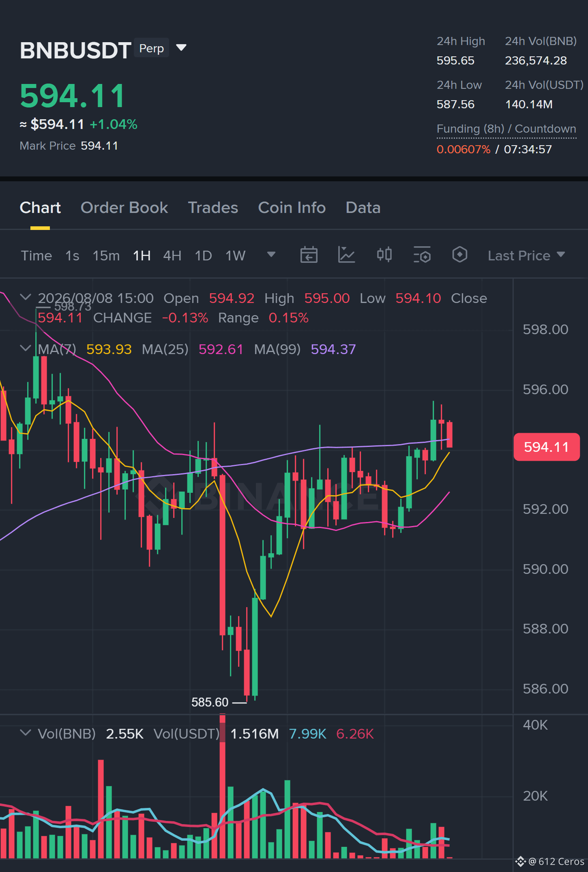Select the 1W interval
This screenshot has width=588, height=872.
click(x=235, y=256)
